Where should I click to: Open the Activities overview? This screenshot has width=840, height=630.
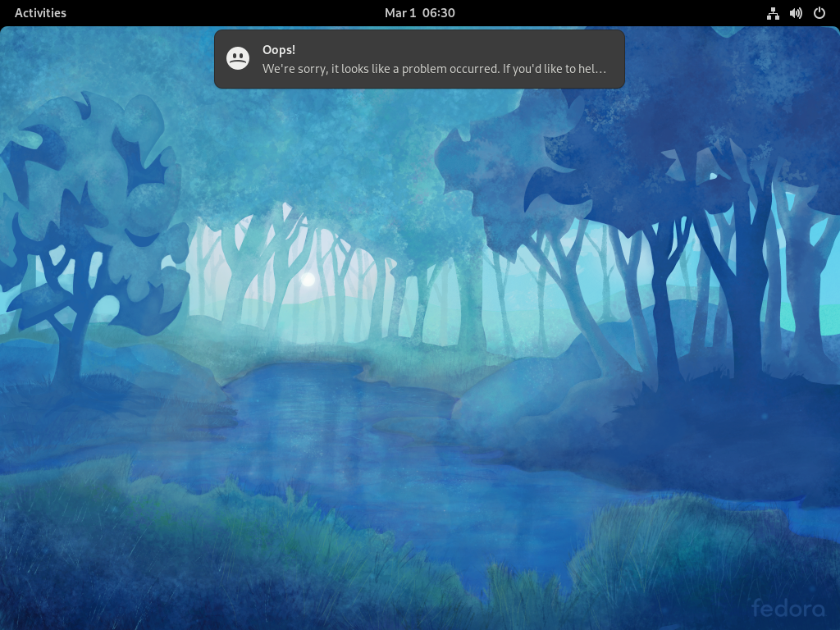[40, 13]
